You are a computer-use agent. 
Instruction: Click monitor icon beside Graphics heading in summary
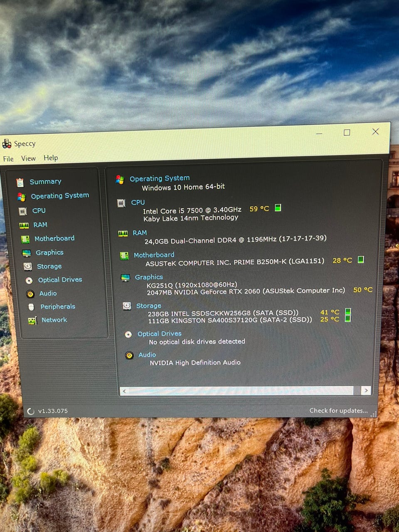click(x=125, y=278)
